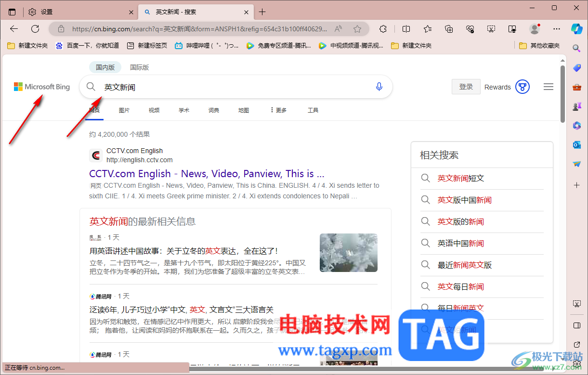588x375 pixels.
Task: Click the microphone voice search icon
Action: tap(379, 87)
